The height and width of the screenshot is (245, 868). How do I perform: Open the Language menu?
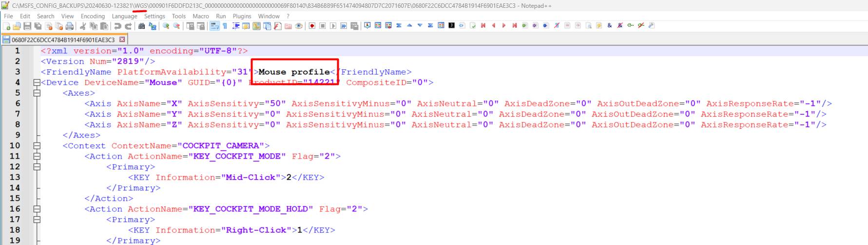click(x=124, y=16)
